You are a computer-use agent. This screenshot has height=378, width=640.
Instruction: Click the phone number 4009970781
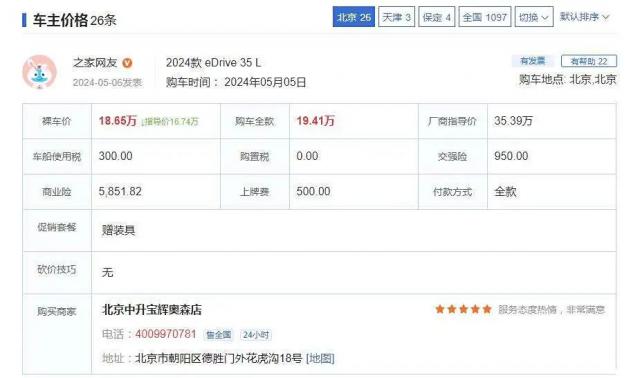[166, 334]
